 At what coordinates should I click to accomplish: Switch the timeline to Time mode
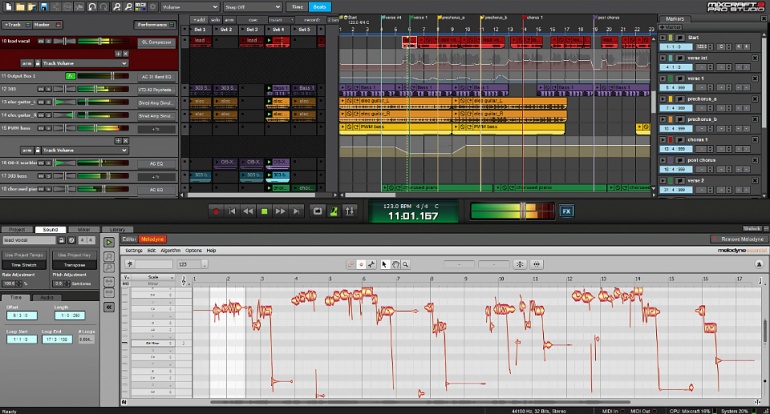click(x=298, y=7)
